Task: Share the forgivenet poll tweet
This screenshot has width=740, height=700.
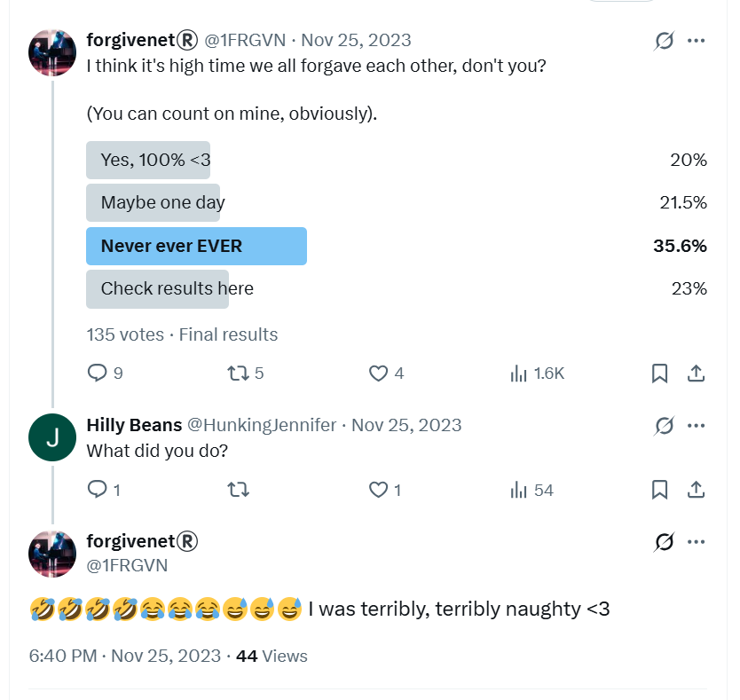Action: coord(697,374)
